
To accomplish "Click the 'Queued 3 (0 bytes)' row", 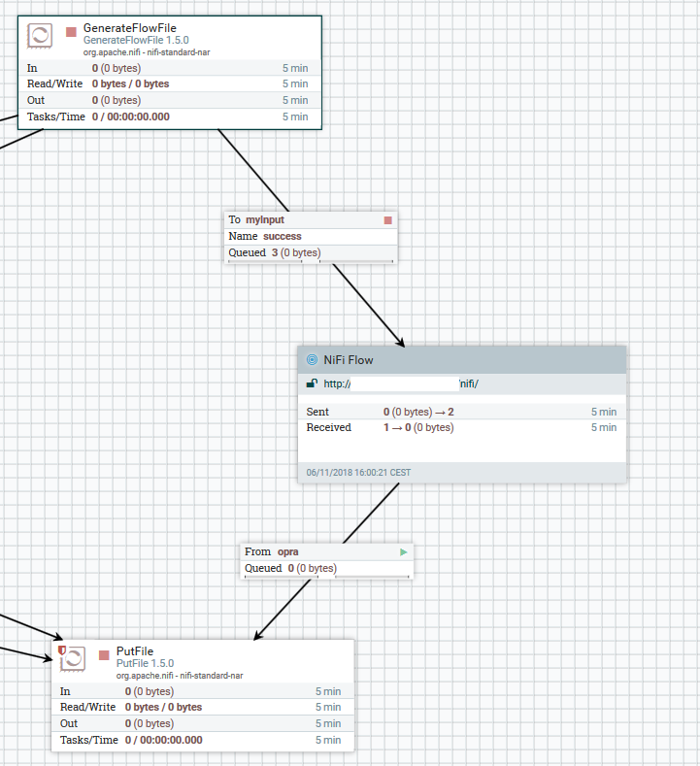I will pyautogui.click(x=311, y=252).
